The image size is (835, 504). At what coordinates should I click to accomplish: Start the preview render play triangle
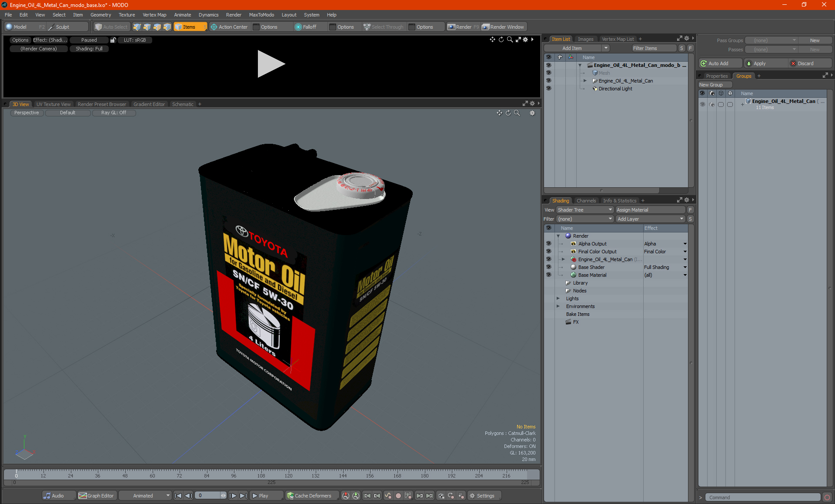(x=271, y=64)
